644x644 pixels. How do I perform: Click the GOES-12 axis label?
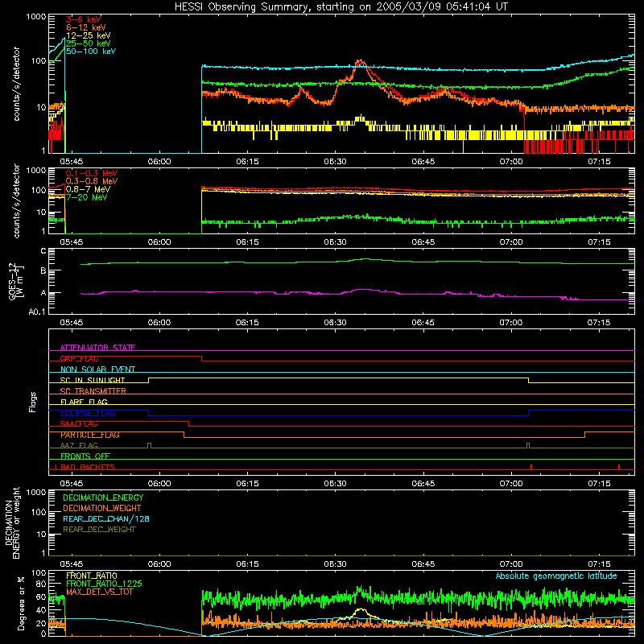(x=15, y=281)
